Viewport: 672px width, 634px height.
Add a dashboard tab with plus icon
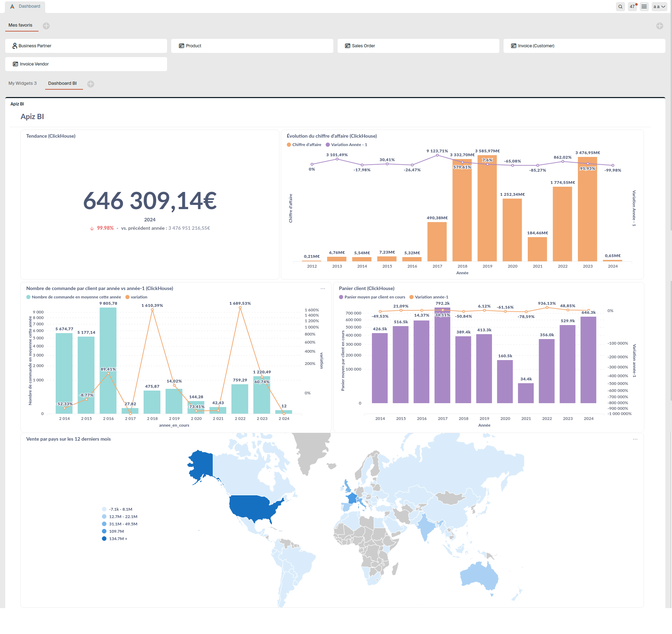pyautogui.click(x=91, y=84)
